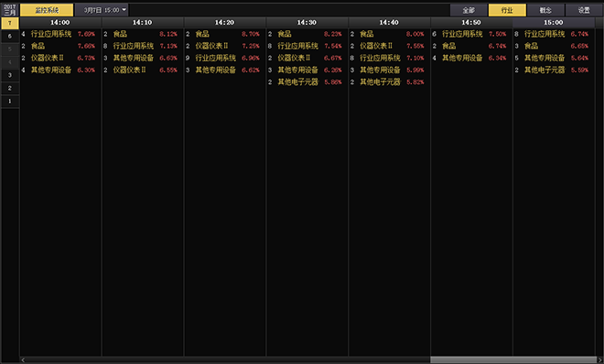Click the scrollbar left arrow at bottom
Image resolution: width=604 pixels, height=364 pixels.
(23, 359)
